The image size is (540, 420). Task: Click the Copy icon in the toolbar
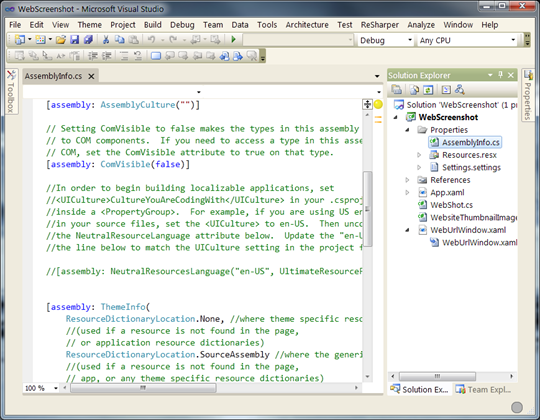coord(120,40)
